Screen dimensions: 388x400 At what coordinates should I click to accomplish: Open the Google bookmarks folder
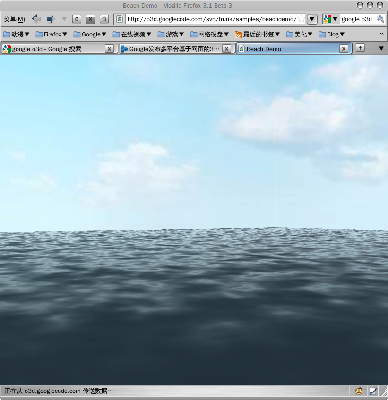(x=90, y=34)
